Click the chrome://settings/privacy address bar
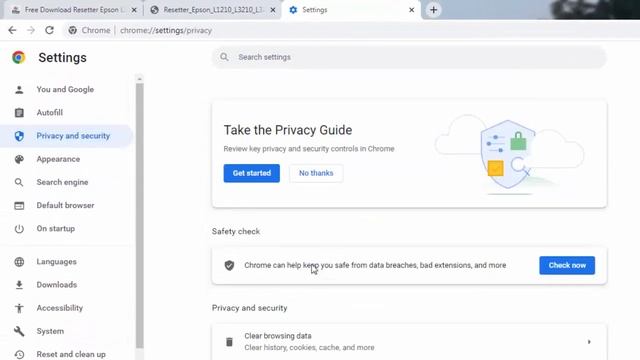 (166, 31)
